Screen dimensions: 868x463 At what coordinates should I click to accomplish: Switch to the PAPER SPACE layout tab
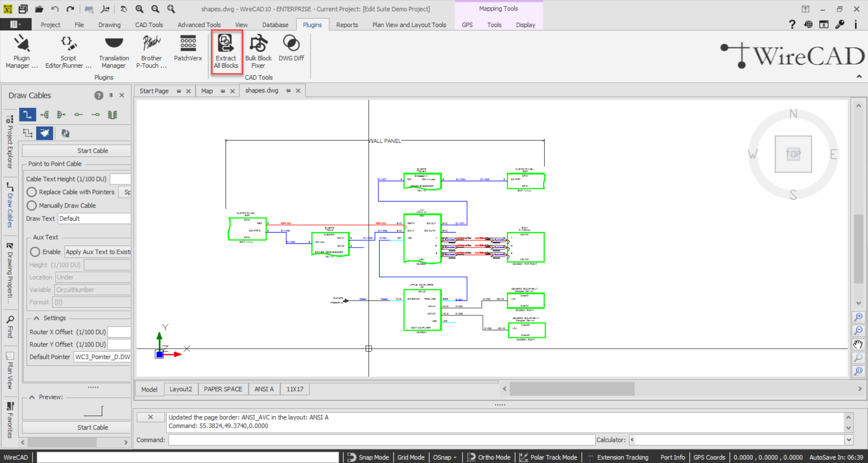point(223,389)
